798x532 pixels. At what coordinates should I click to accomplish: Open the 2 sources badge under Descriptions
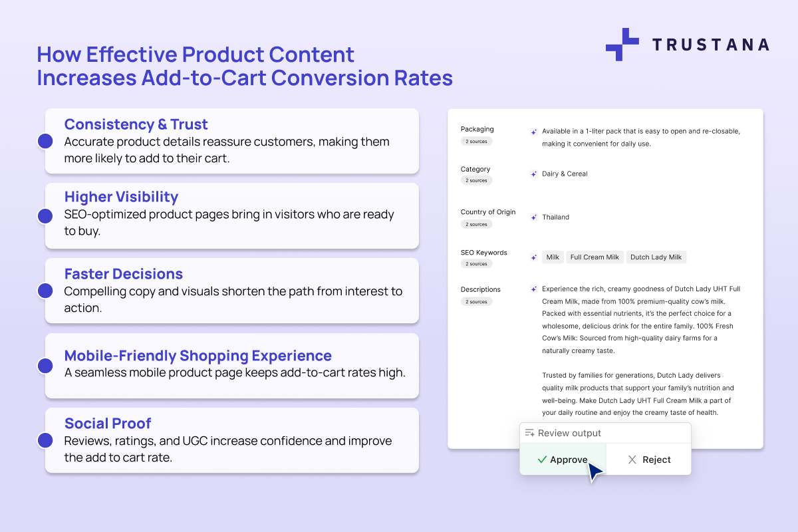tap(476, 302)
